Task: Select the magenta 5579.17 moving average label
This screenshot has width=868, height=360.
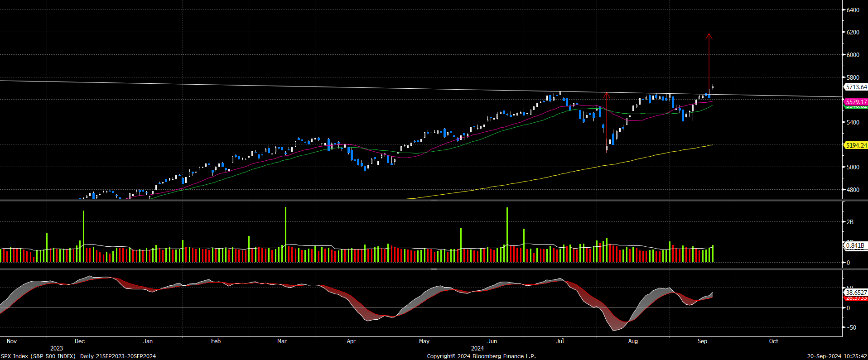Action: point(856,102)
